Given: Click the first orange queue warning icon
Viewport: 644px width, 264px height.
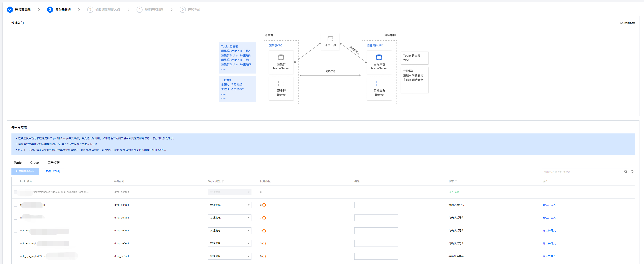Looking at the screenshot, I should [x=264, y=205].
